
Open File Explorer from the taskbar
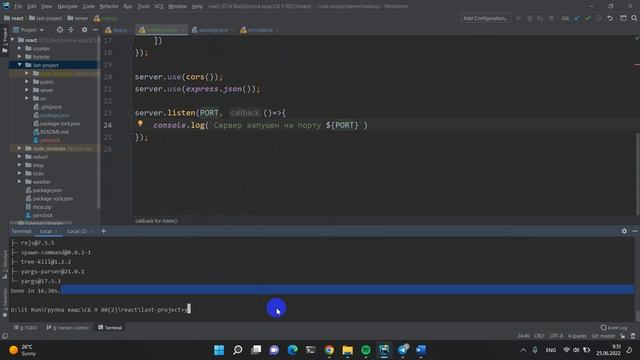(x=347, y=350)
